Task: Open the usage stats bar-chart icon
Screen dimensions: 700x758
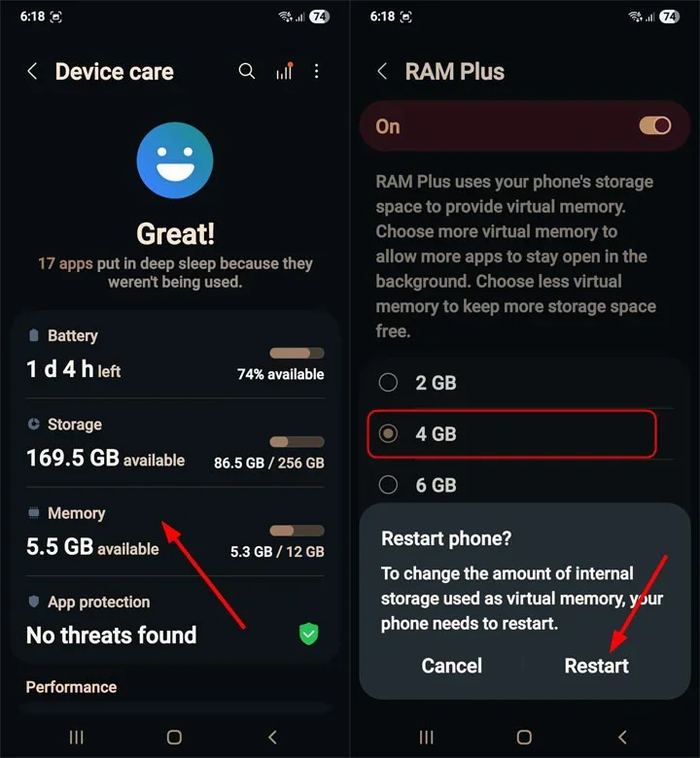Action: [285, 71]
